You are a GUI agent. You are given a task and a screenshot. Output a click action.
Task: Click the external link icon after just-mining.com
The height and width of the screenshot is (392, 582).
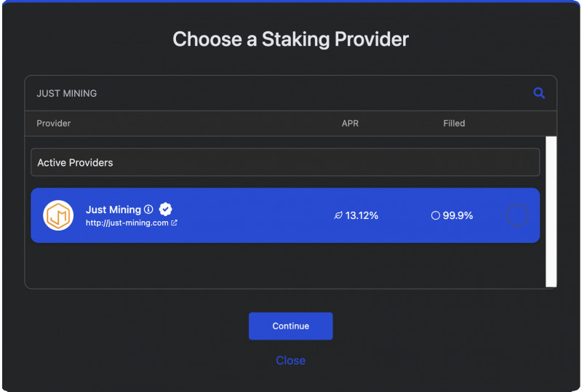pyautogui.click(x=174, y=223)
